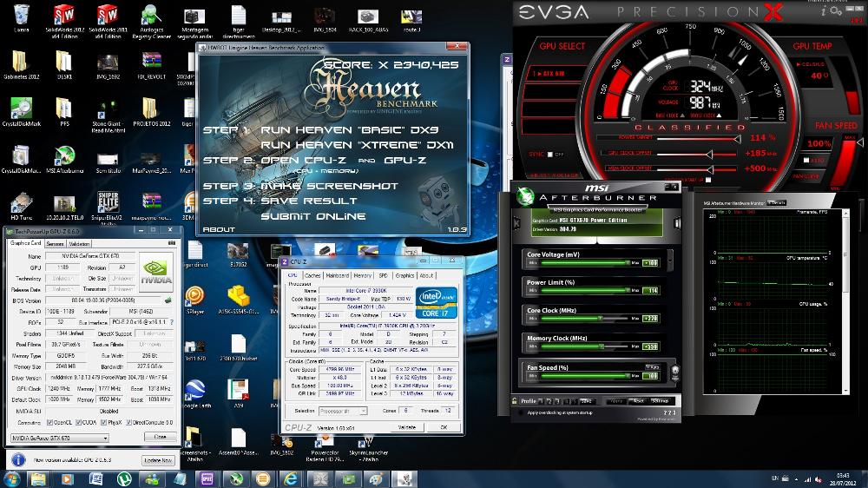
Task: Open Windows Explorer from the taskbar
Action: pos(38,478)
